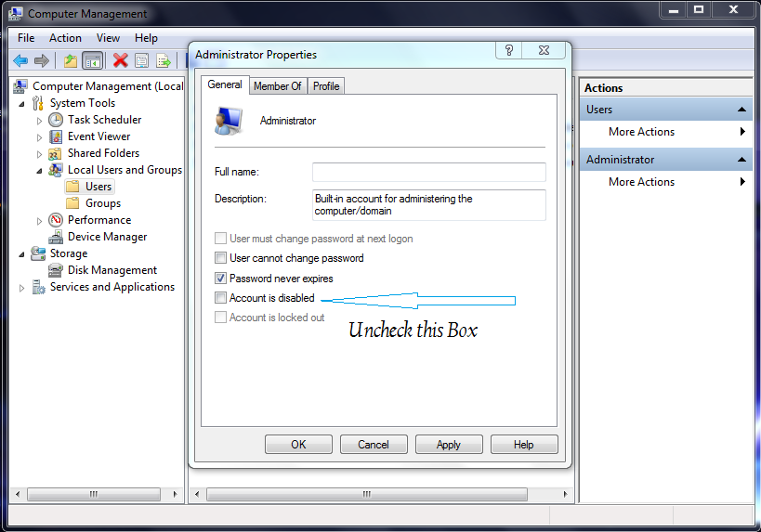Click the Up one level folder icon

tap(71, 60)
